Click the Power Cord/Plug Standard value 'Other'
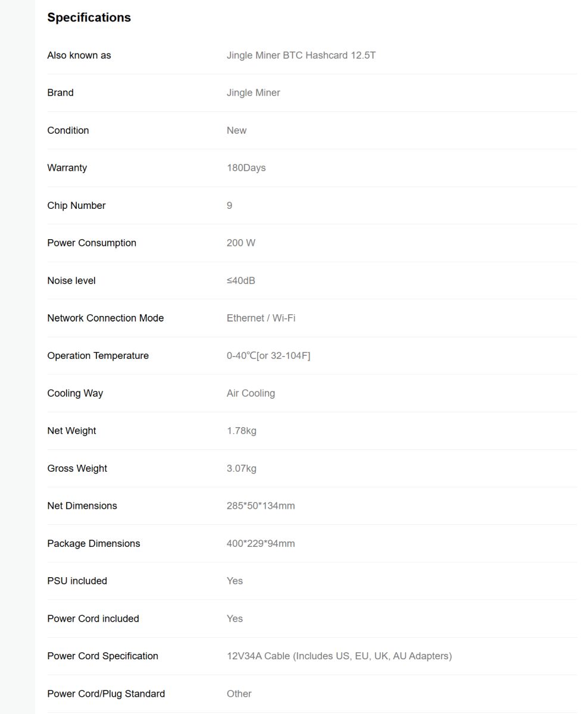 pyautogui.click(x=239, y=694)
